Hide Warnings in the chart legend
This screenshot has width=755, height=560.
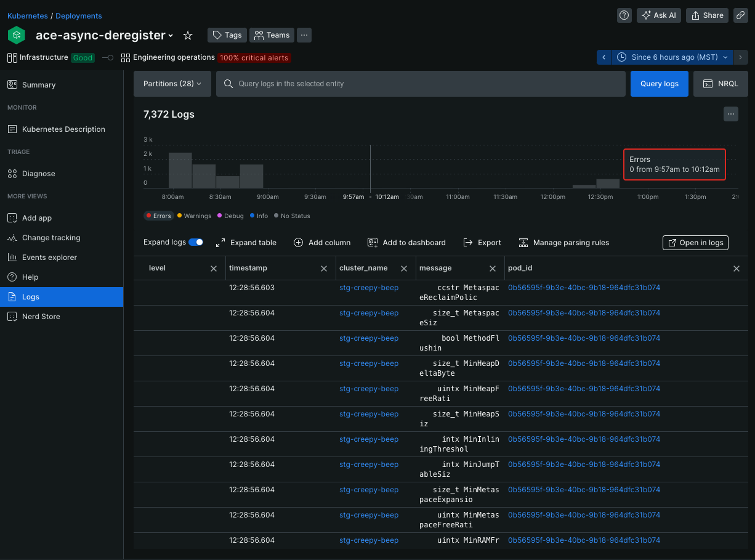pyautogui.click(x=194, y=216)
